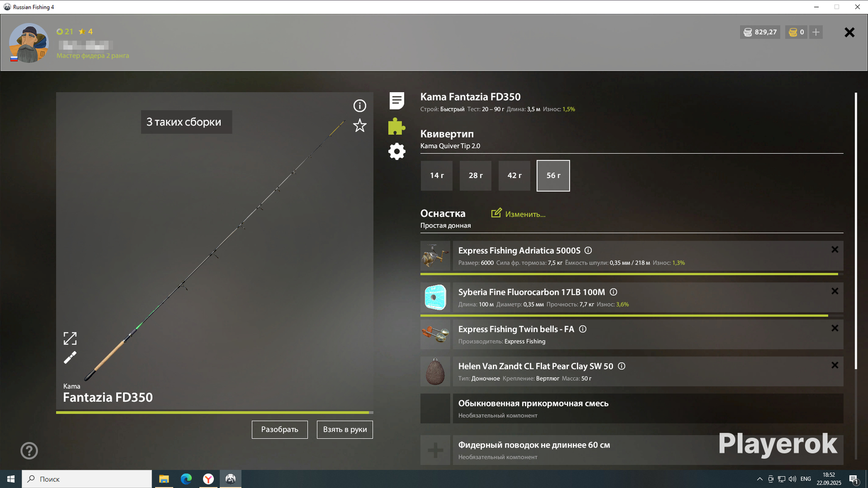The image size is (868, 488).
Task: Click the Syberia Fluorocarbon line thumbnail
Action: coord(435,297)
